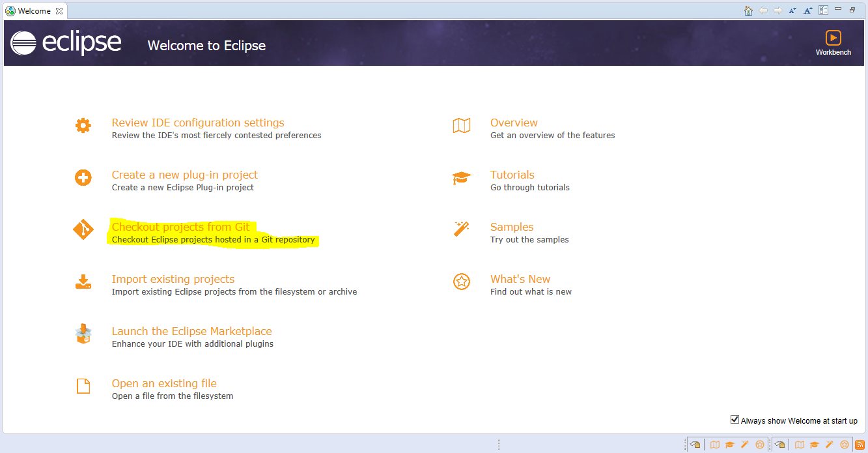Open the Tutorials link
The height and width of the screenshot is (453, 868).
click(512, 175)
